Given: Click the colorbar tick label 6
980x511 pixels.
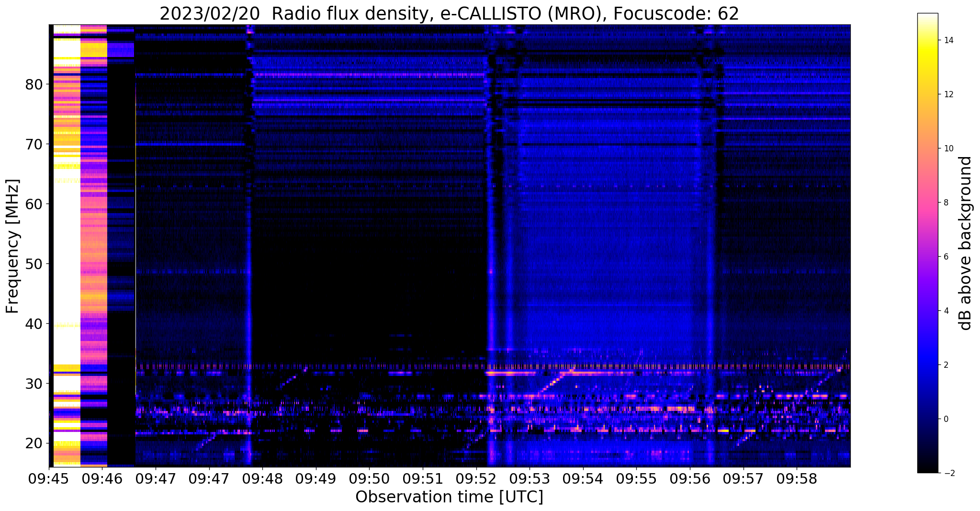Looking at the screenshot, I should coord(946,257).
